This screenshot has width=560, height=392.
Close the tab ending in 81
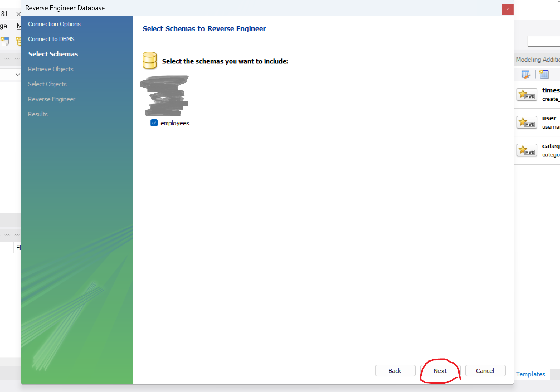click(x=18, y=14)
